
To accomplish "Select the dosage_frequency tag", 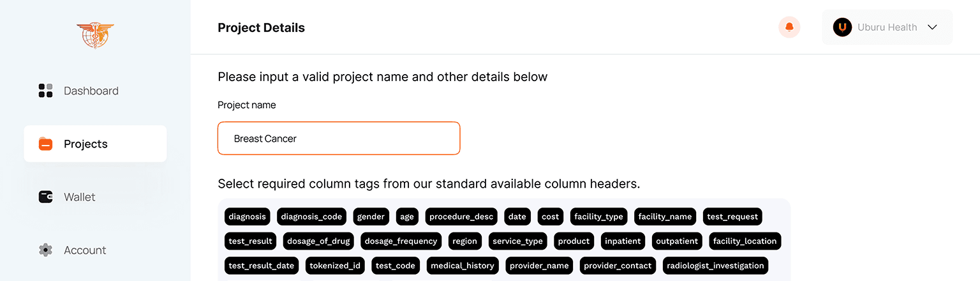I will [401, 241].
